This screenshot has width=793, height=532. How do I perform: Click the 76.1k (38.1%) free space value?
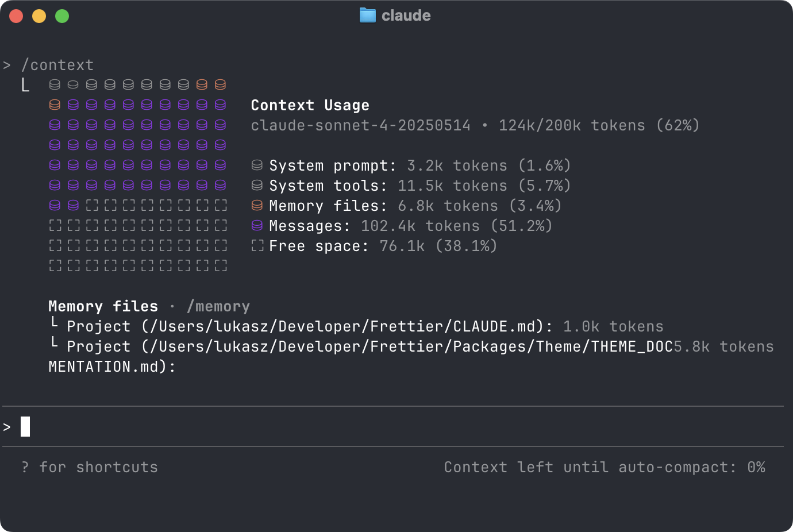pos(438,246)
